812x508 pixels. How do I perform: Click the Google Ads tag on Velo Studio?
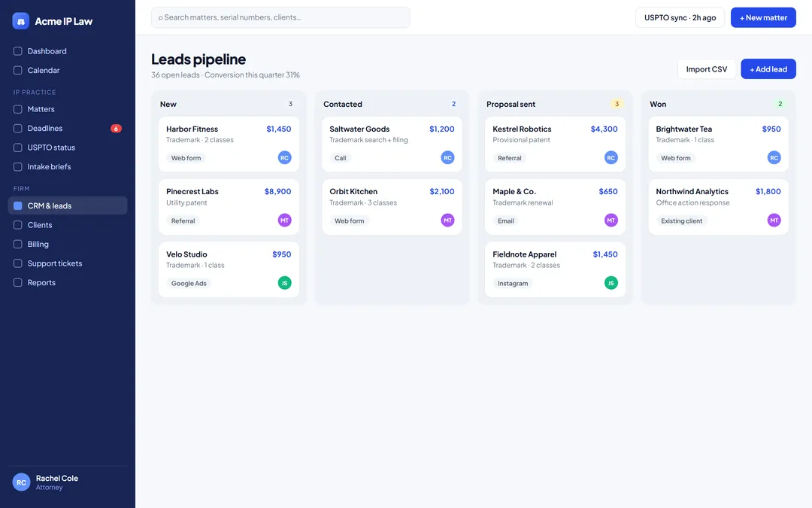(x=189, y=284)
